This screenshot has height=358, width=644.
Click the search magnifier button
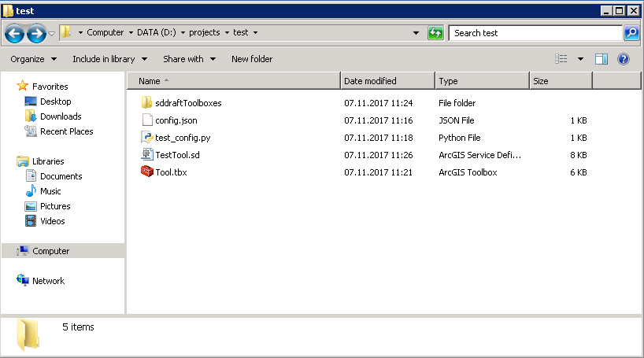(x=631, y=33)
